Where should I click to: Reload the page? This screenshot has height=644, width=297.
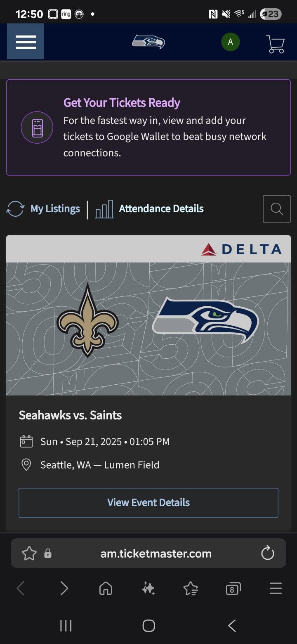point(268,553)
